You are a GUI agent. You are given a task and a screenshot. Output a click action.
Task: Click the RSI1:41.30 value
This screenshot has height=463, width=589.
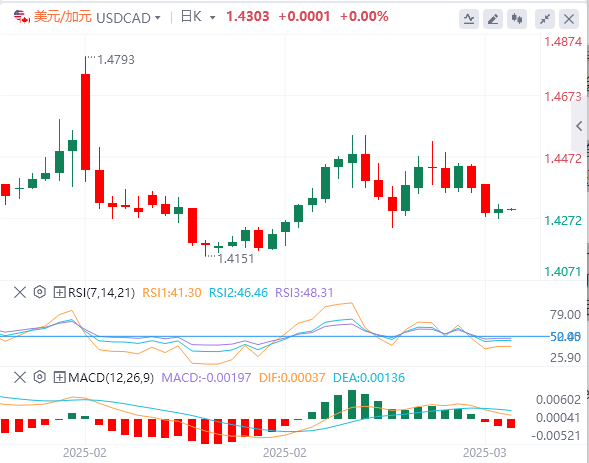(x=172, y=293)
